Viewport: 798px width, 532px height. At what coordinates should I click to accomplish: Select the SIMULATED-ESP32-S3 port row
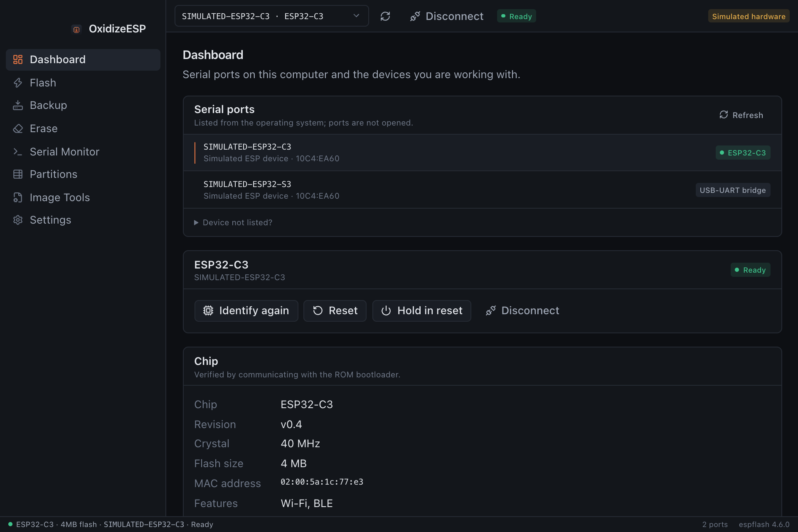[x=482, y=190]
